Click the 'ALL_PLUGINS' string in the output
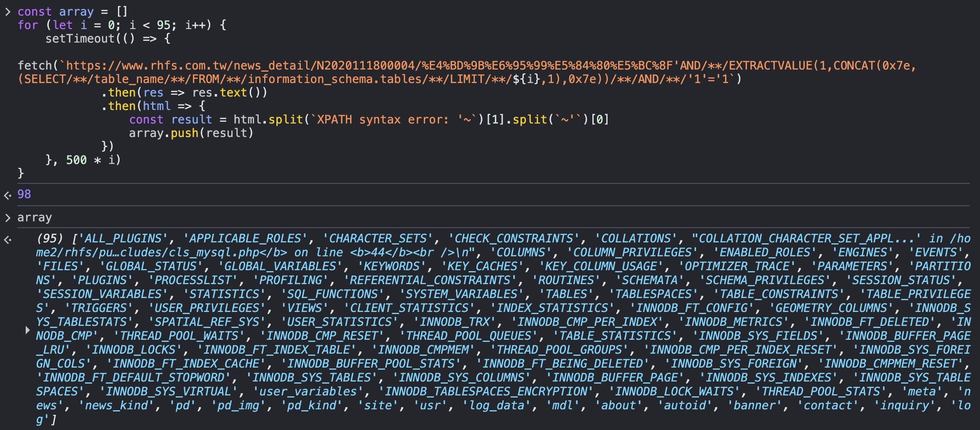Image resolution: width=980 pixels, height=430 pixels. (x=123, y=239)
